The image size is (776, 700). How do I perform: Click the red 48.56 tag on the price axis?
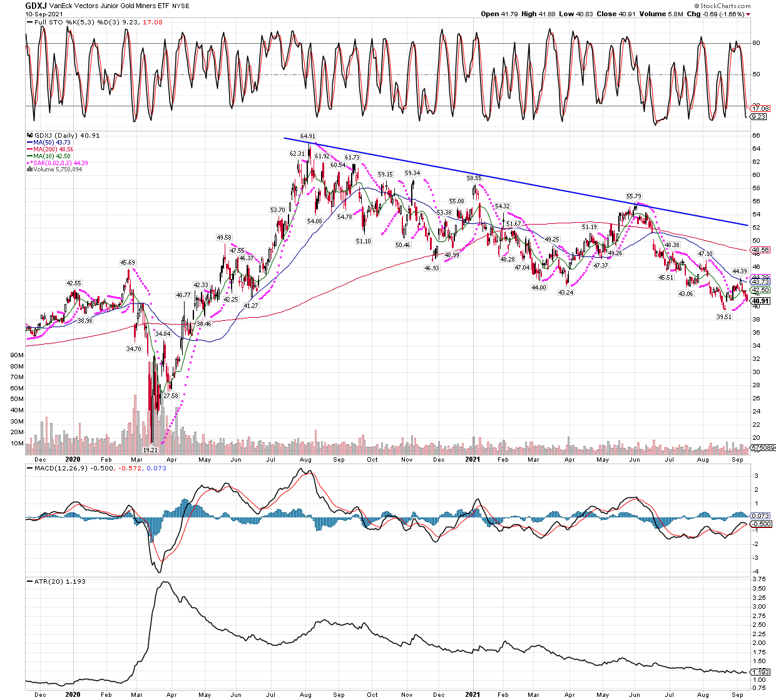(x=760, y=250)
